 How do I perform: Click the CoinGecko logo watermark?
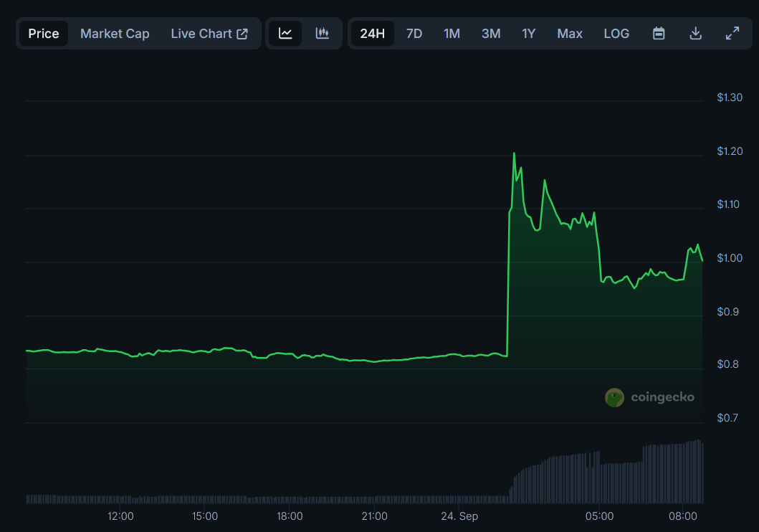pos(649,397)
